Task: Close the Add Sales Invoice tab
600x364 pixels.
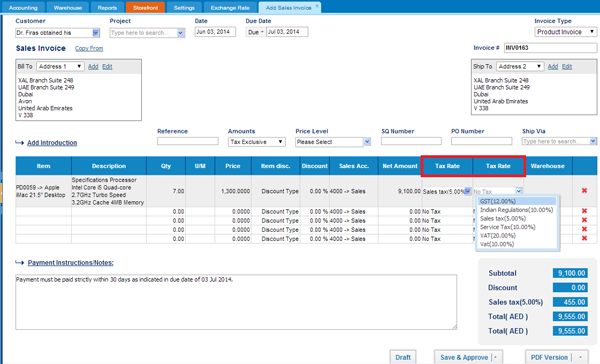Action: pyautogui.click(x=317, y=6)
